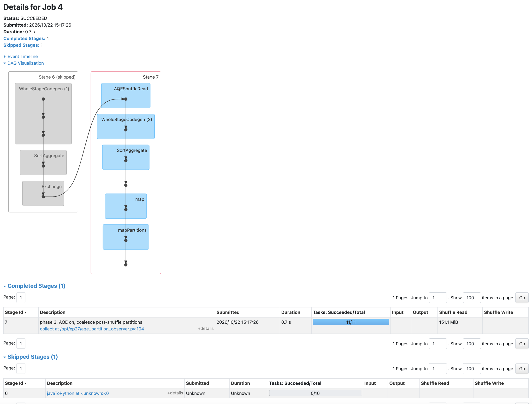Click the Stage 6 (skipped) label
This screenshot has height=404, width=532.
click(57, 77)
